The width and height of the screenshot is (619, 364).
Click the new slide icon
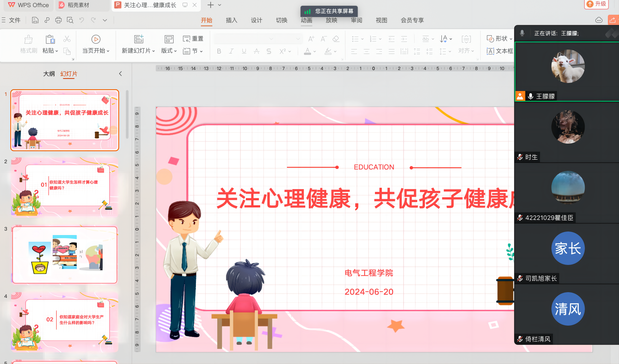(x=139, y=39)
